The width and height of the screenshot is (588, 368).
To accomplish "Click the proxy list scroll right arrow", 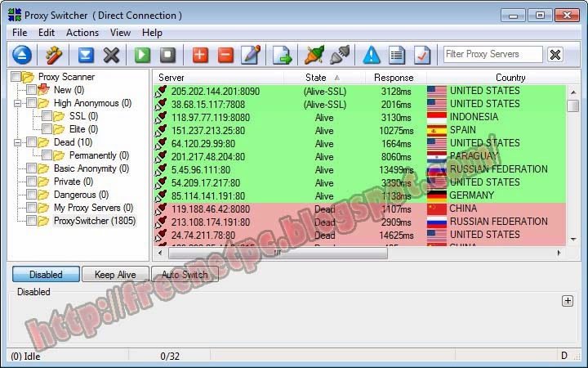I will click(559, 253).
